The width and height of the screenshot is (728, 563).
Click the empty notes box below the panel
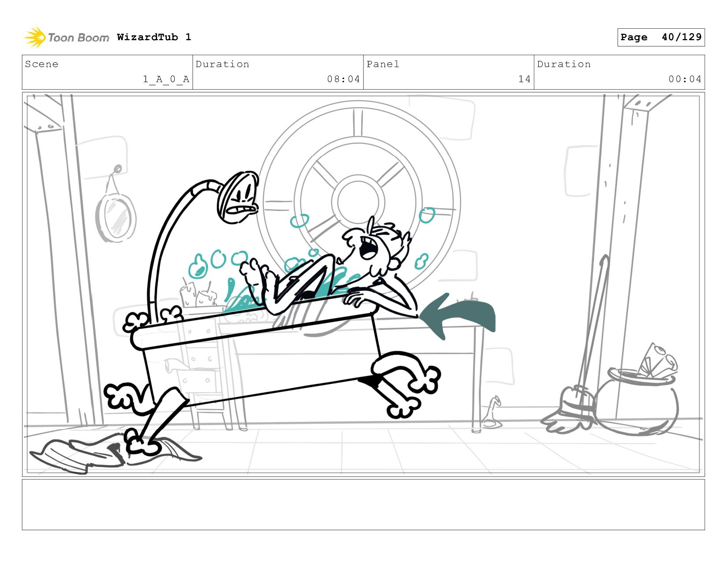coord(364,505)
